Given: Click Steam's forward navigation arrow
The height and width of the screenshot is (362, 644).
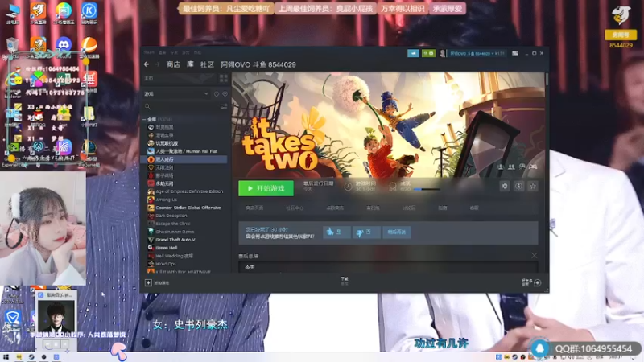Looking at the screenshot, I should pyautogui.click(x=157, y=64).
